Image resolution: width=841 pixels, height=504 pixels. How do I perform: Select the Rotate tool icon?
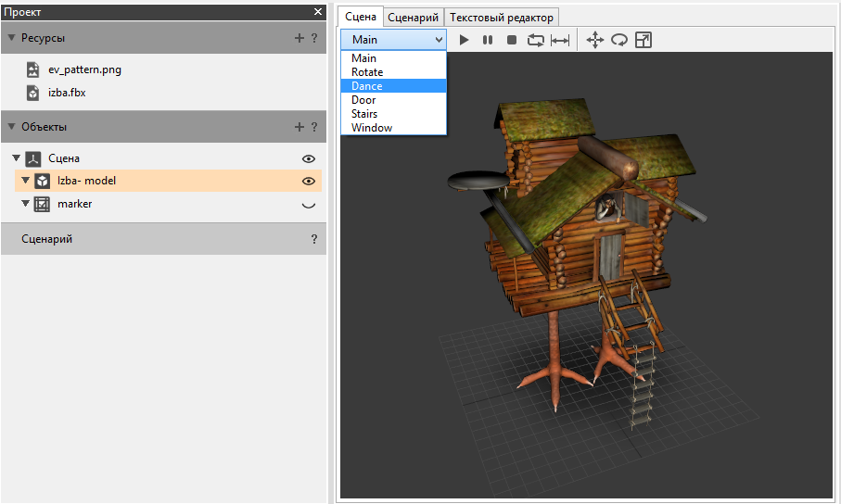tap(618, 40)
